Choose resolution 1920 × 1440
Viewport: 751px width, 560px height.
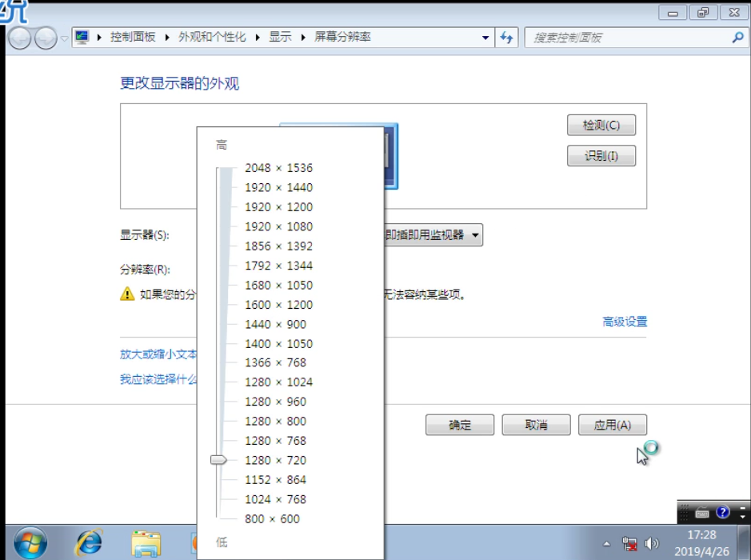278,187
